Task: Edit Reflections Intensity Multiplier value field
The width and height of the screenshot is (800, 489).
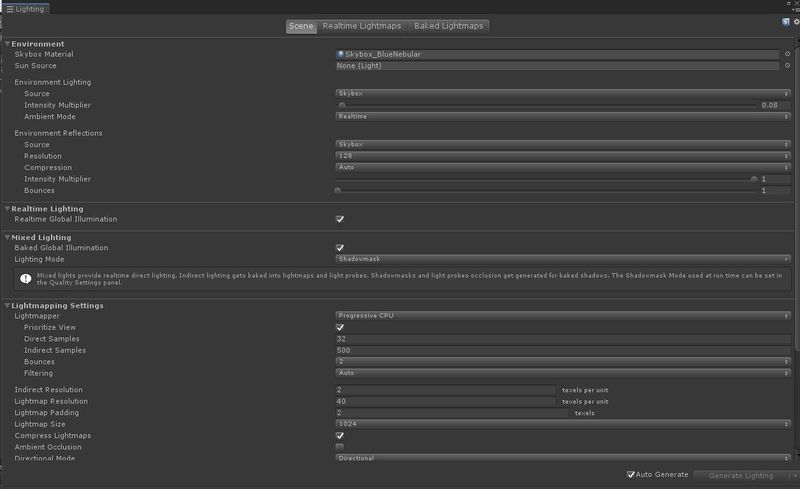Action: point(775,179)
